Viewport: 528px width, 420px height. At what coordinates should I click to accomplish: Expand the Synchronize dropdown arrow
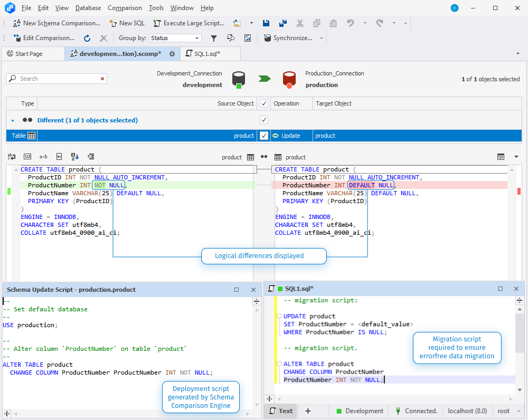coord(321,38)
